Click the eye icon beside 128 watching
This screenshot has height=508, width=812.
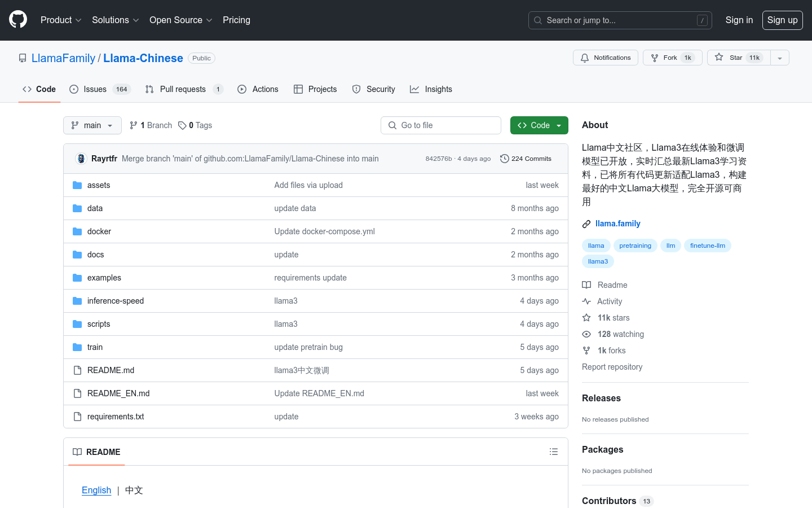click(586, 334)
